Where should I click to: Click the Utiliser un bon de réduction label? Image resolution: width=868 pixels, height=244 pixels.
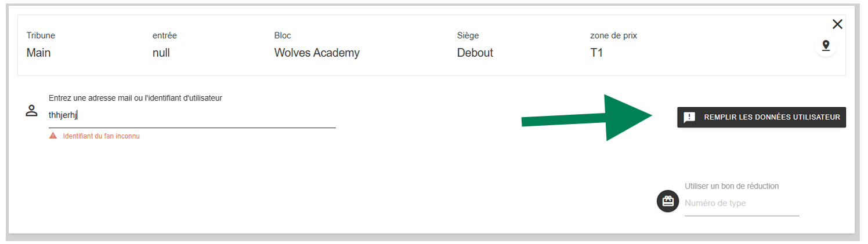point(731,186)
